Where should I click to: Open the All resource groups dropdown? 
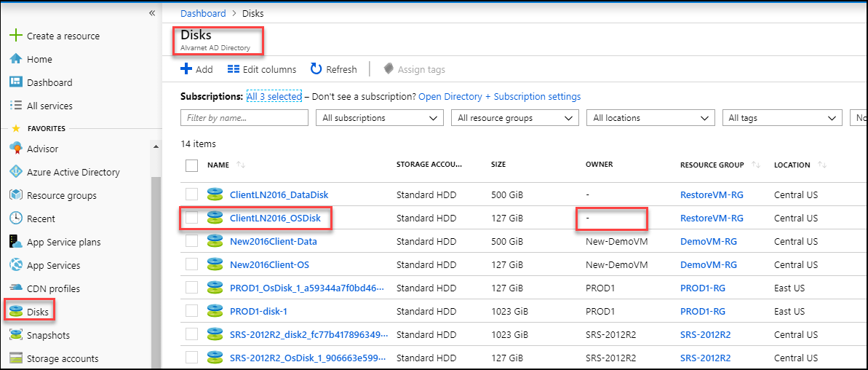tap(515, 118)
